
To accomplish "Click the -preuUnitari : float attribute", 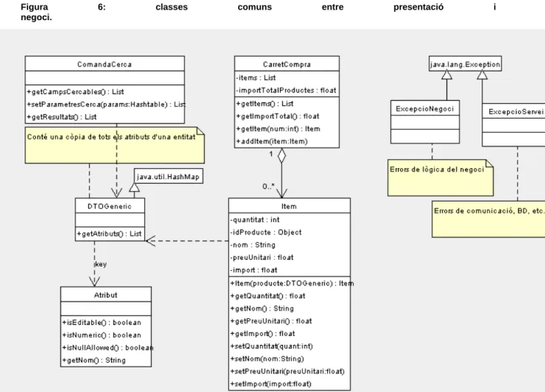I will [262, 257].
